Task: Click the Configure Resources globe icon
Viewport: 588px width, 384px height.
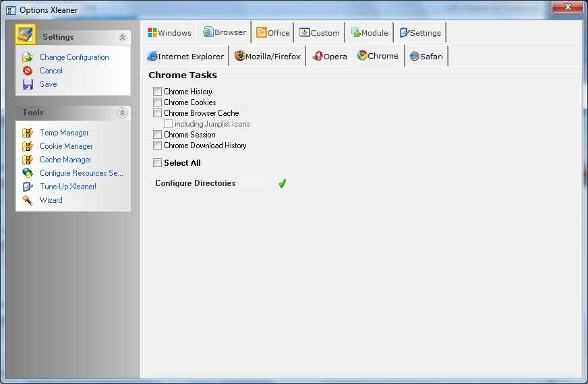Action: 28,173
